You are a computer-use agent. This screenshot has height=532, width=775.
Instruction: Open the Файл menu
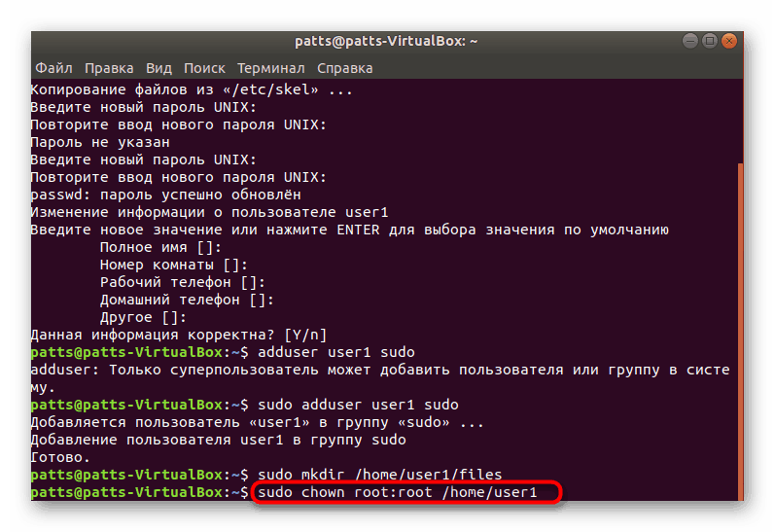click(x=53, y=68)
